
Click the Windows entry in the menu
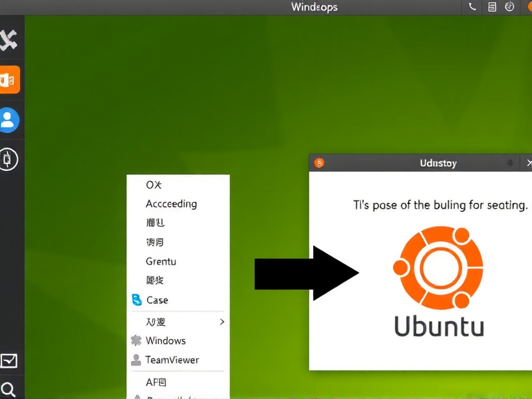pyautogui.click(x=165, y=340)
